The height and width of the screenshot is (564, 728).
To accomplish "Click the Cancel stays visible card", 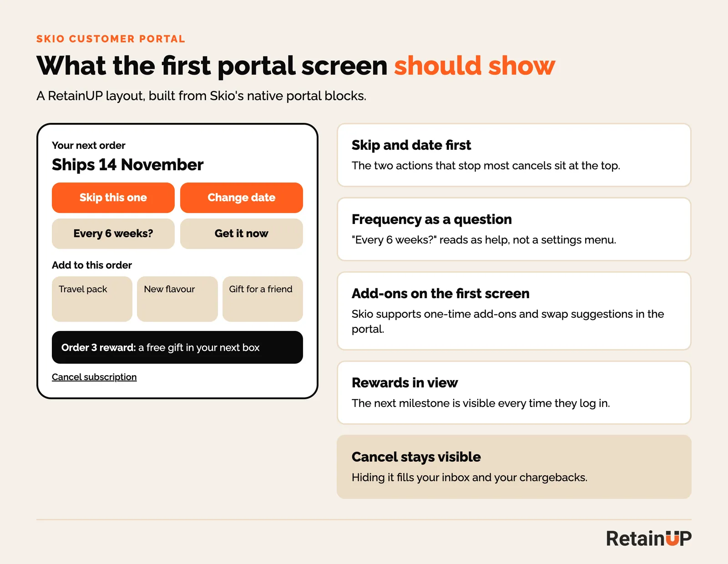I will [514, 467].
